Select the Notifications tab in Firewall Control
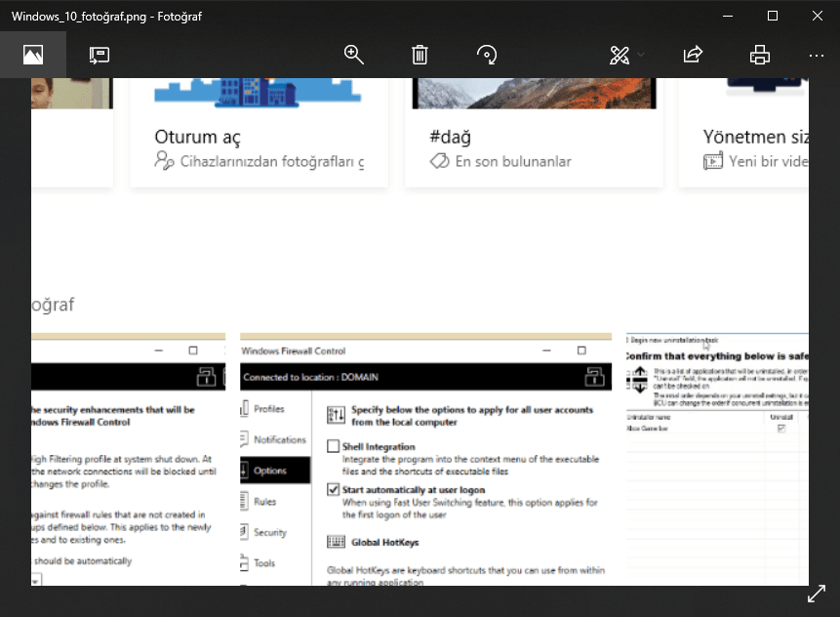 click(x=274, y=439)
